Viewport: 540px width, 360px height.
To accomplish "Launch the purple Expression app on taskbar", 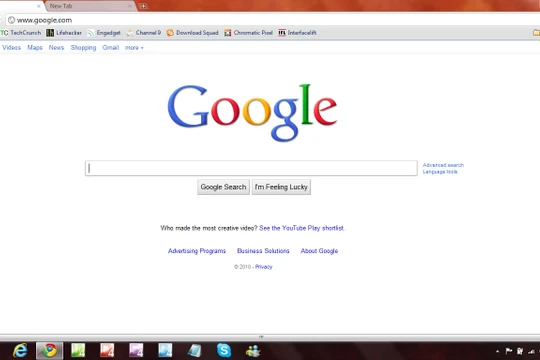I will (136, 350).
